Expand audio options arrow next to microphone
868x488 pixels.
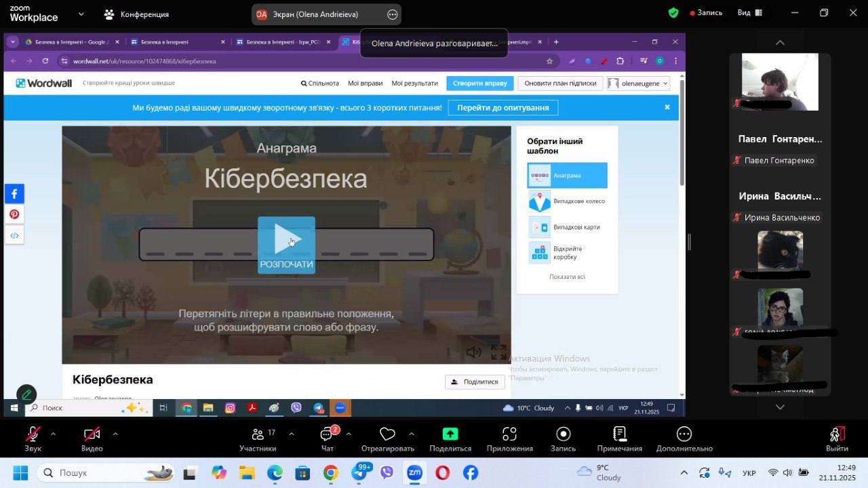53,434
